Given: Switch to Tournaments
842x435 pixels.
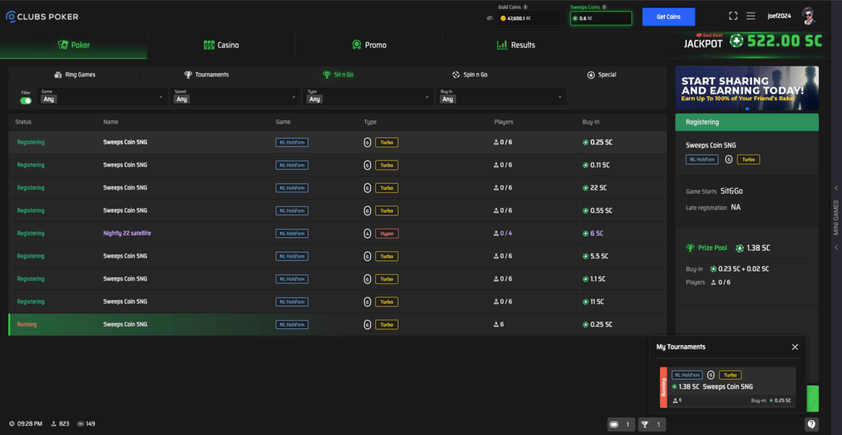Looking at the screenshot, I should pyautogui.click(x=206, y=75).
